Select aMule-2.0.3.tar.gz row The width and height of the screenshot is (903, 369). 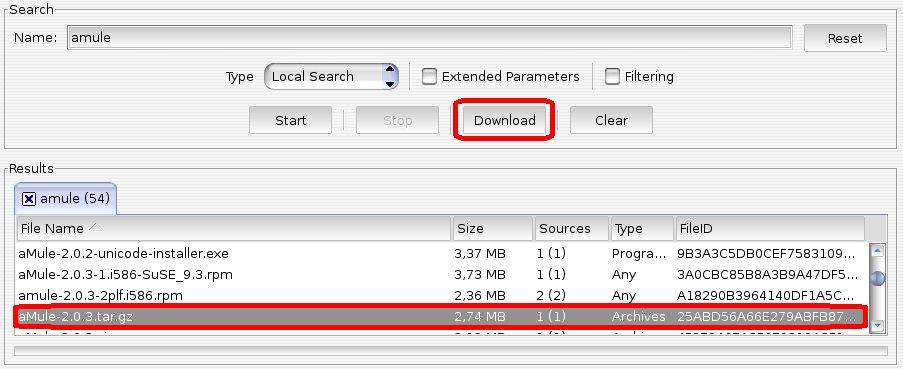tap(441, 317)
